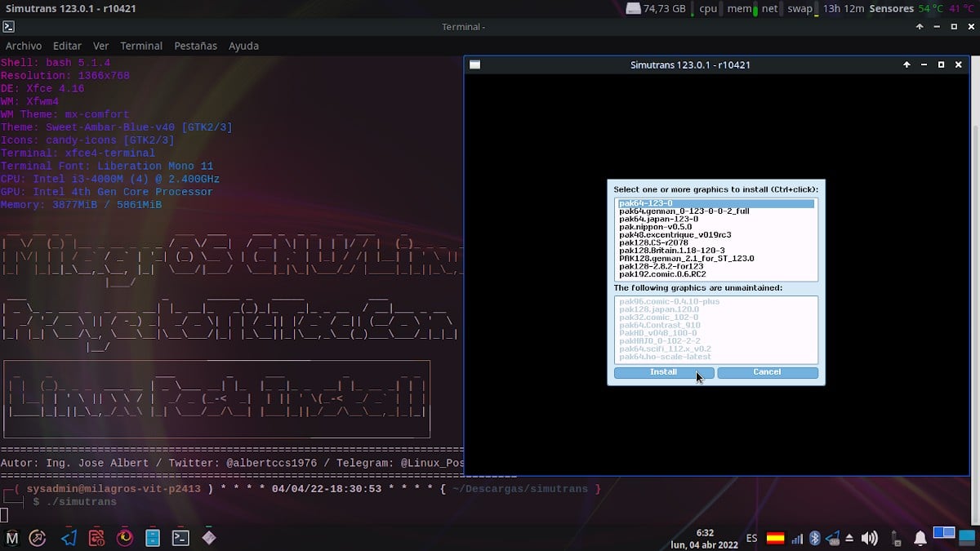Open the Terminal menu in menu bar
Viewport: 980px width, 551px height.
[x=141, y=46]
